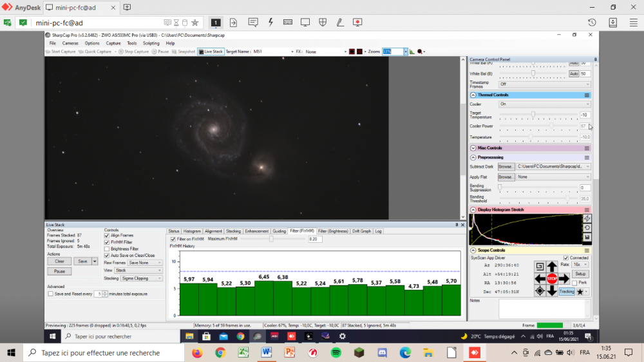This screenshot has height=362, width=644.
Task: Click scope Setup button
Action: tap(580, 274)
